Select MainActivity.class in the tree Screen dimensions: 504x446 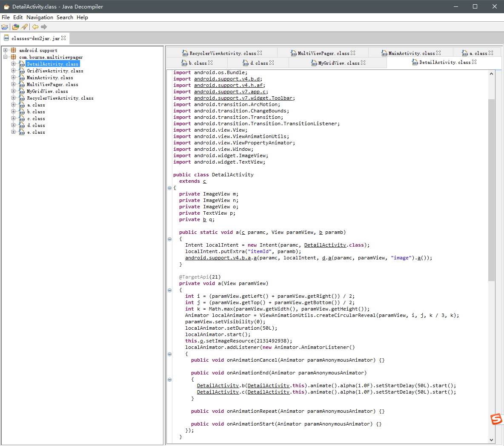50,78
